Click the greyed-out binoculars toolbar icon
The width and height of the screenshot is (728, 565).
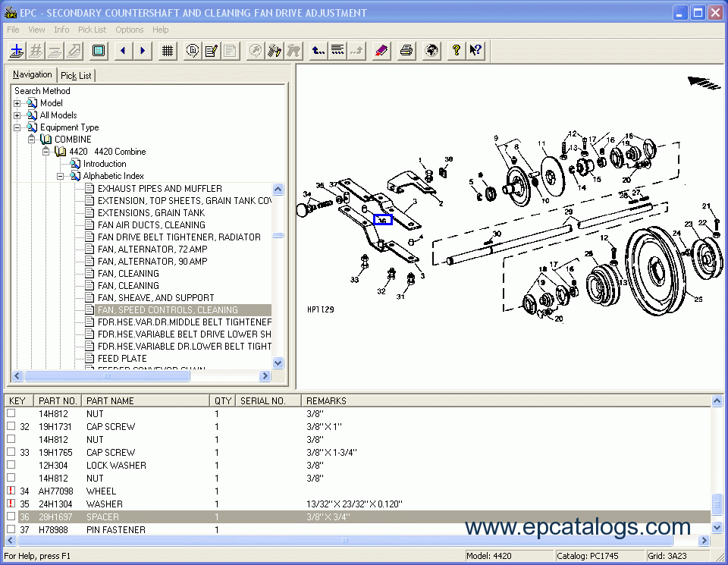[x=293, y=51]
